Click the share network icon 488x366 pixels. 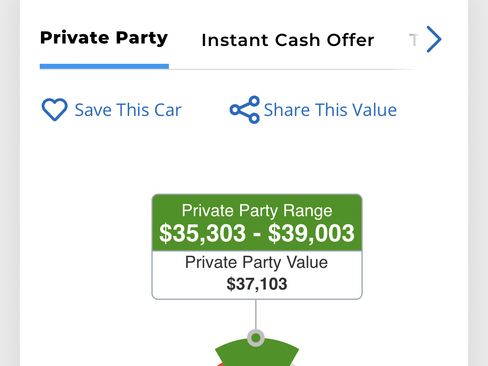coord(245,110)
